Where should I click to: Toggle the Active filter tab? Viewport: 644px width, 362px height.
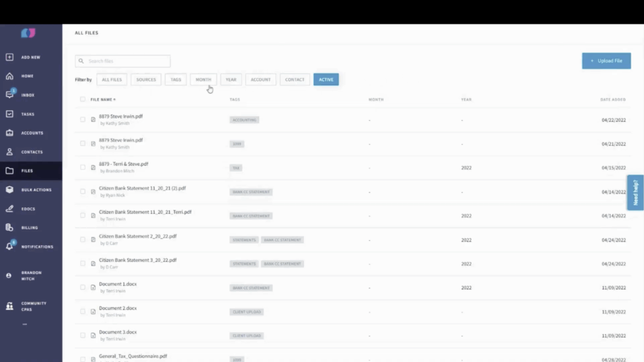326,80
